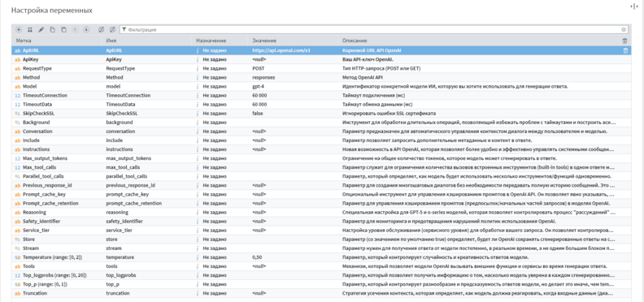Select the Tools row label
Viewport: 644px width, 302px height.
(28, 266)
